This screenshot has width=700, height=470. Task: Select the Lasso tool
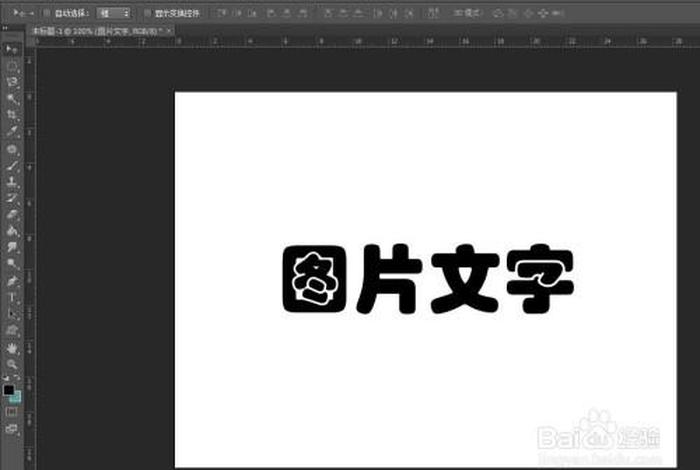coord(12,82)
